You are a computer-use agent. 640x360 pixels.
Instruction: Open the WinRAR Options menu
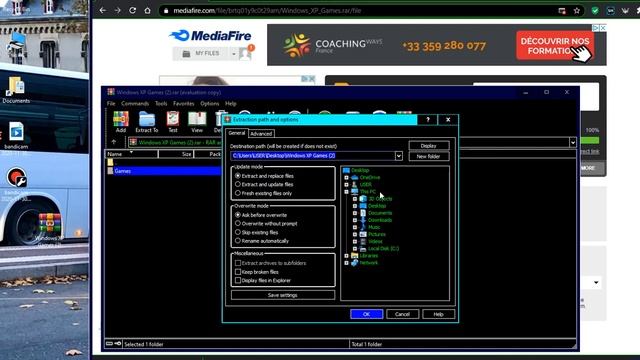click(x=210, y=104)
